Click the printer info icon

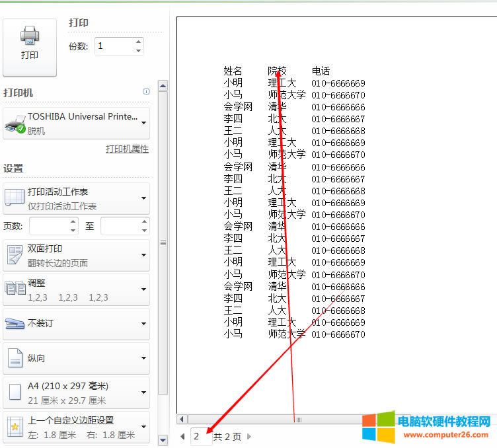point(146,92)
